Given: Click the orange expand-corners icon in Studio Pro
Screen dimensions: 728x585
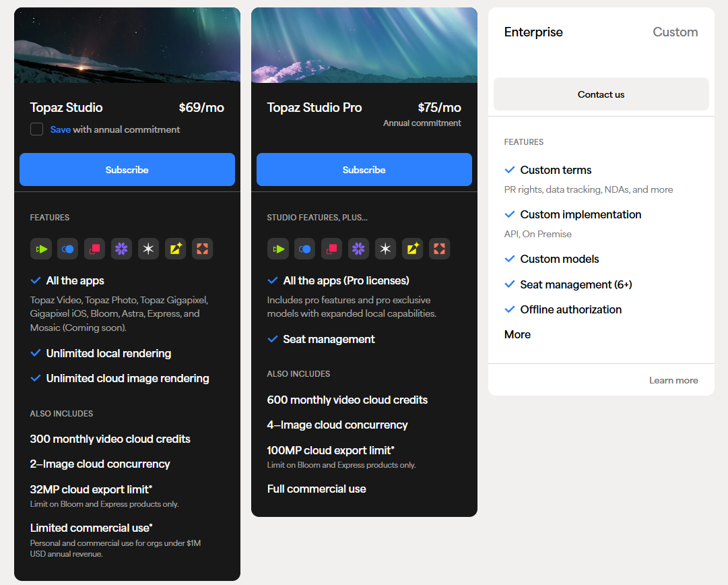Looking at the screenshot, I should (x=440, y=249).
